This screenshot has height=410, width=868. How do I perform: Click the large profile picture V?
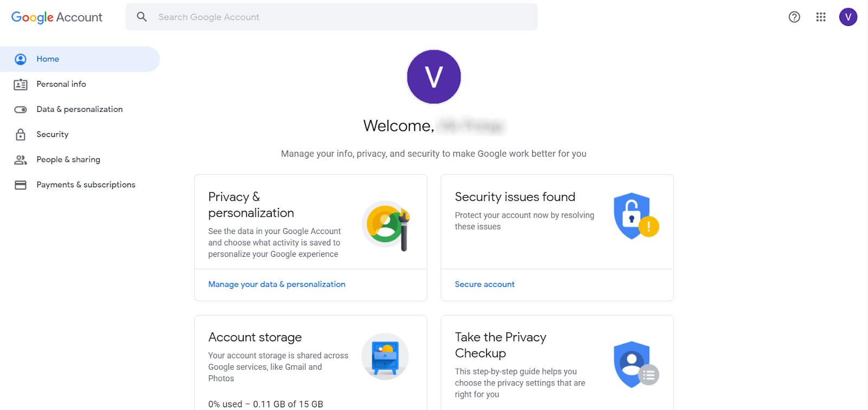(434, 77)
